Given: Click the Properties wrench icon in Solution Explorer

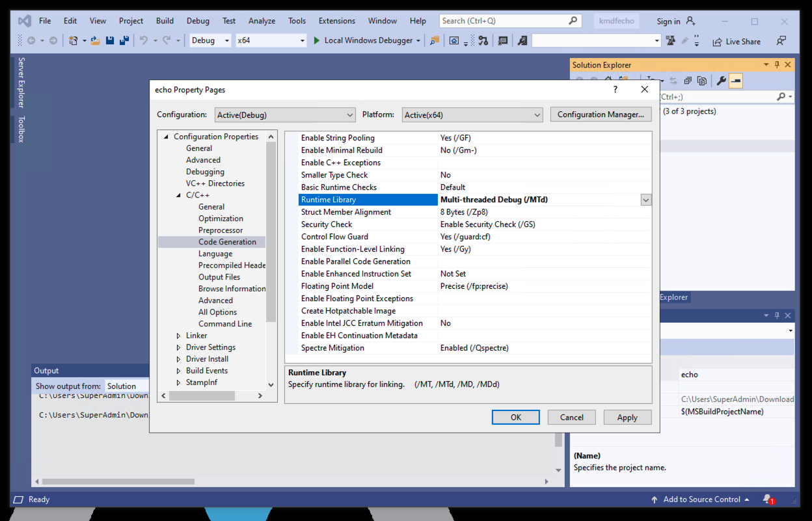Looking at the screenshot, I should click(x=721, y=81).
